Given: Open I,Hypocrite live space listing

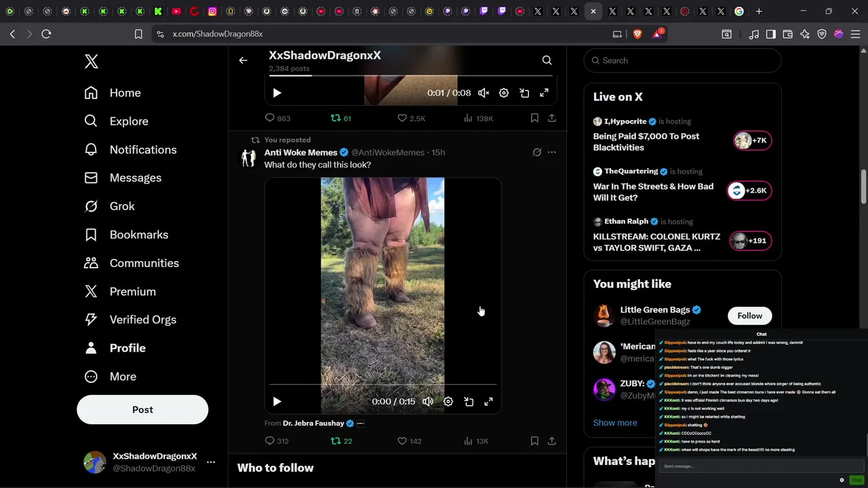Looking at the screenshot, I should point(682,136).
